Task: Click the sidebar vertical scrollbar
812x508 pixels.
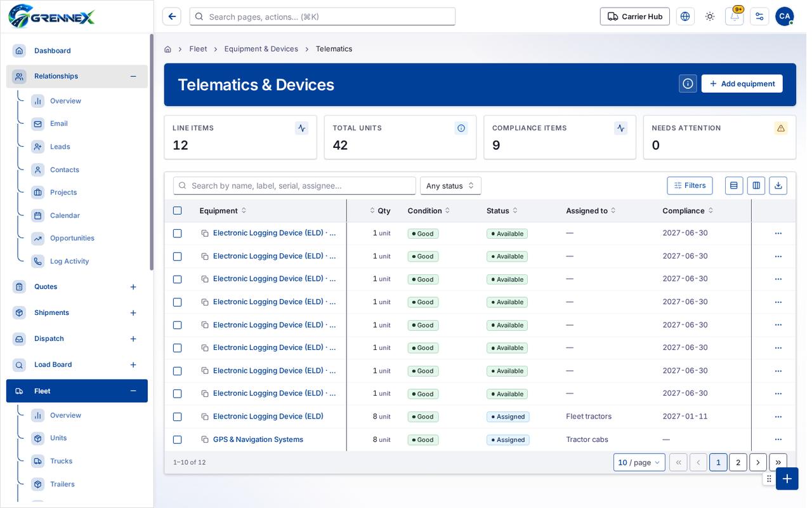Action: (152, 152)
